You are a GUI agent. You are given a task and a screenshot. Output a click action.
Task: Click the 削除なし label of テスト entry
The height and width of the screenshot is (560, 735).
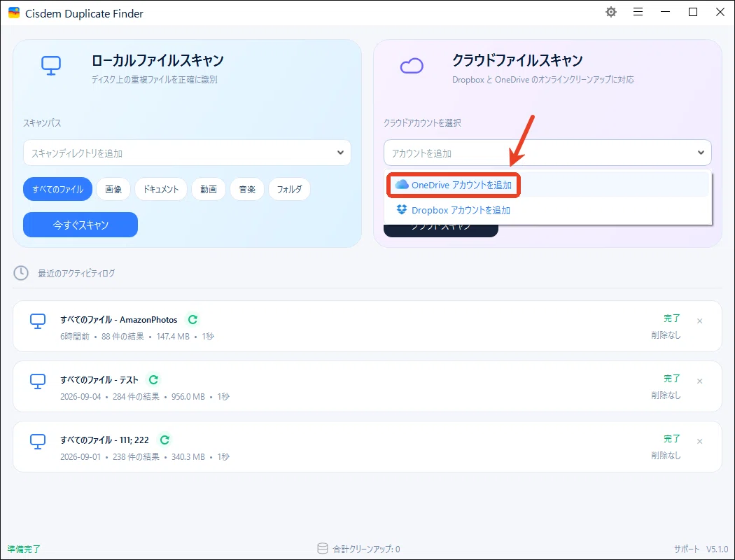click(666, 395)
